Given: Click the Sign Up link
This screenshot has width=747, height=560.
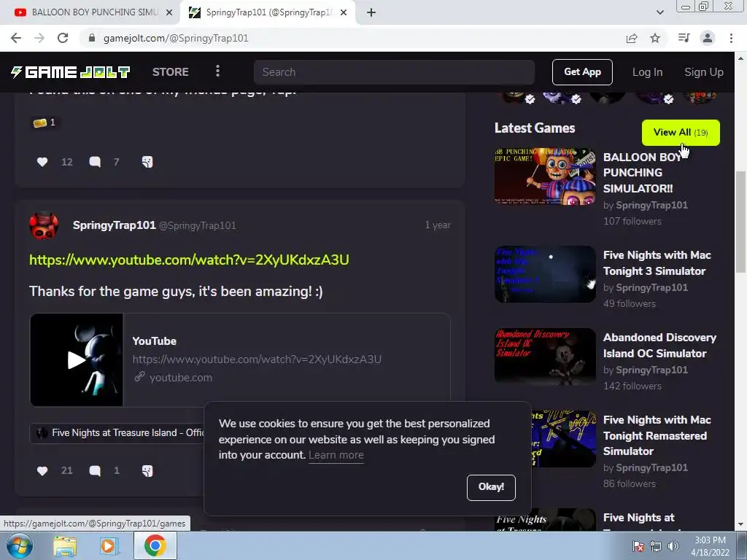Looking at the screenshot, I should [704, 72].
